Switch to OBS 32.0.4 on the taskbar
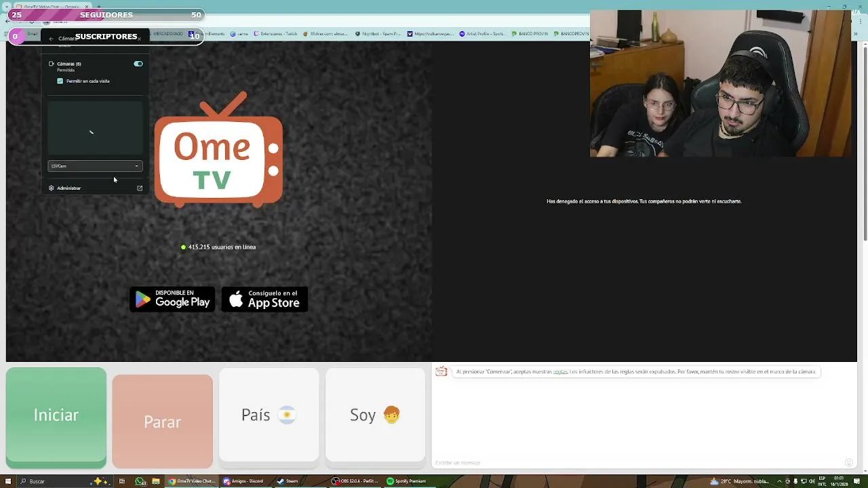868x488 pixels. (x=355, y=481)
